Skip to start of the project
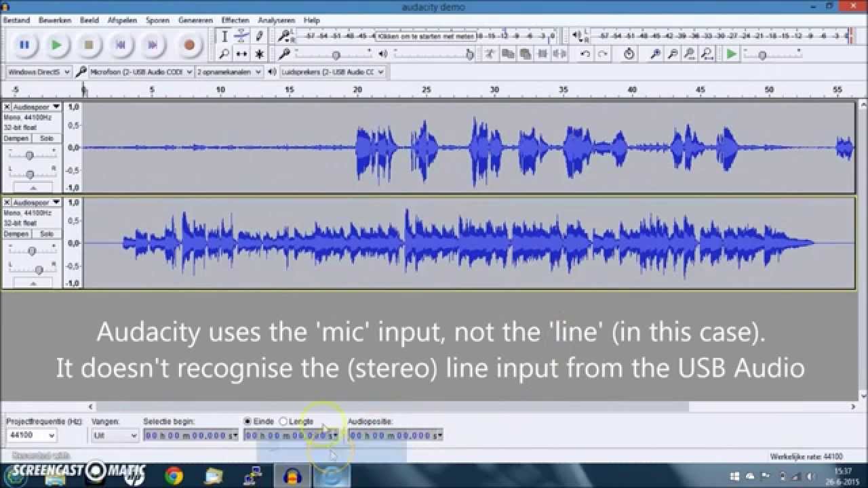The height and width of the screenshot is (488, 868). coord(121,45)
